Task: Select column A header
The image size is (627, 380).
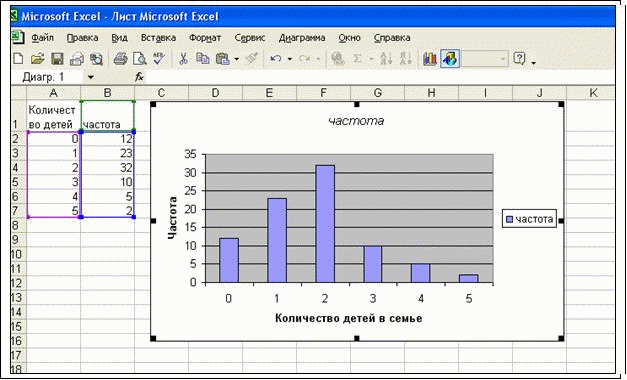Action: click(54, 93)
